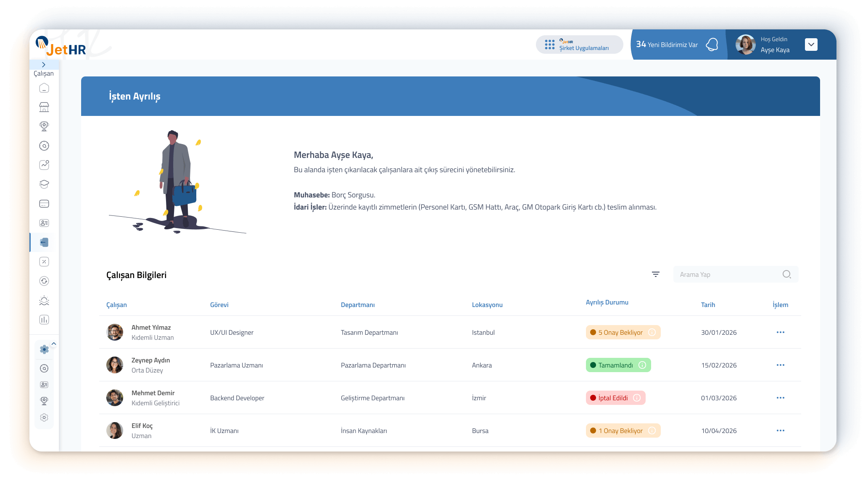Click the credit card sidebar icon
868x483 pixels.
pos(44,204)
